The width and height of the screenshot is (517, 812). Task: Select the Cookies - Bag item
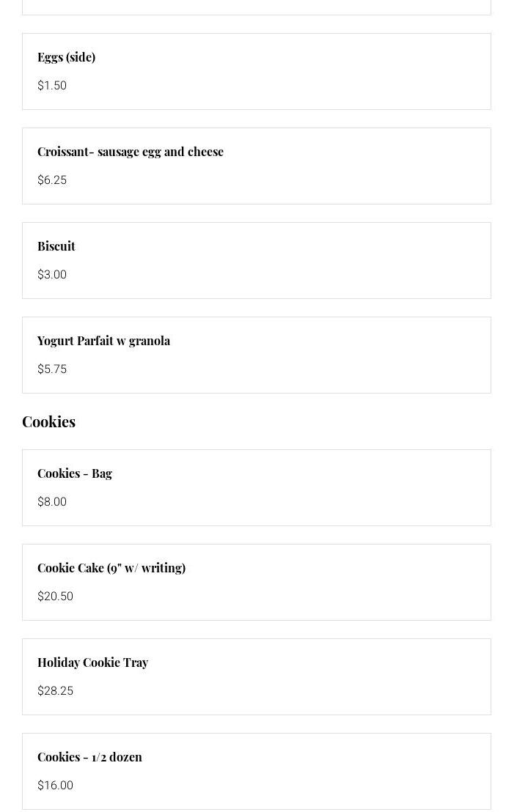point(75,473)
